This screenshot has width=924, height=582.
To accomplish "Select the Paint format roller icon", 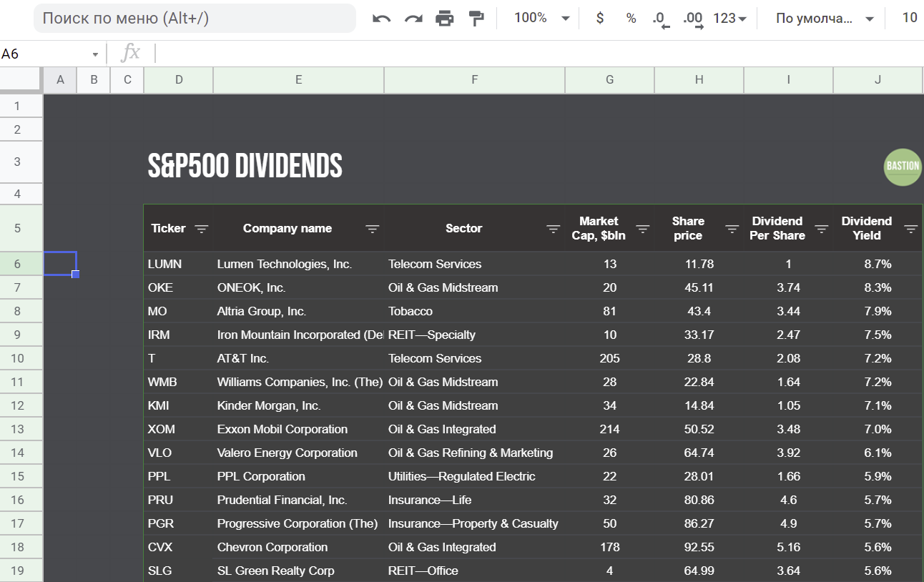I will click(476, 19).
